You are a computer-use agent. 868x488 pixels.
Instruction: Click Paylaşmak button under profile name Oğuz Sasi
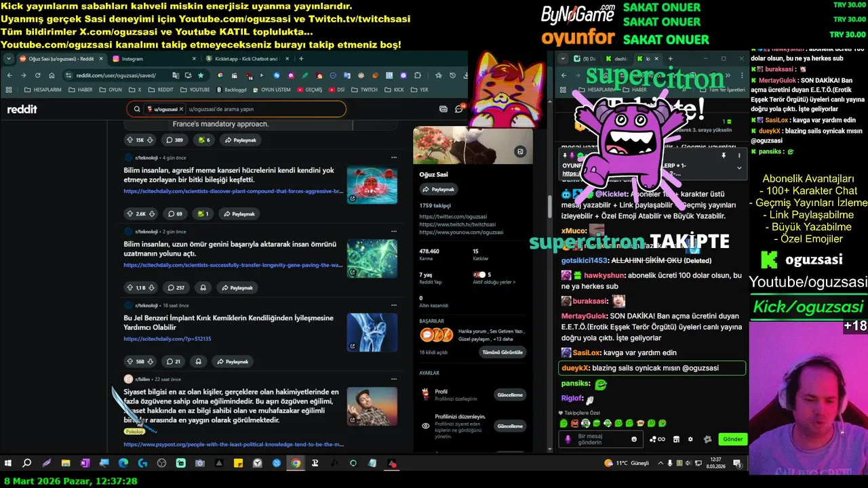pos(438,189)
